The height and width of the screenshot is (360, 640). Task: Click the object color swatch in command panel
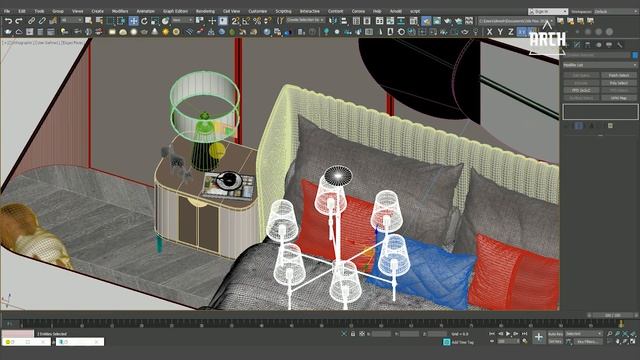coord(635,55)
